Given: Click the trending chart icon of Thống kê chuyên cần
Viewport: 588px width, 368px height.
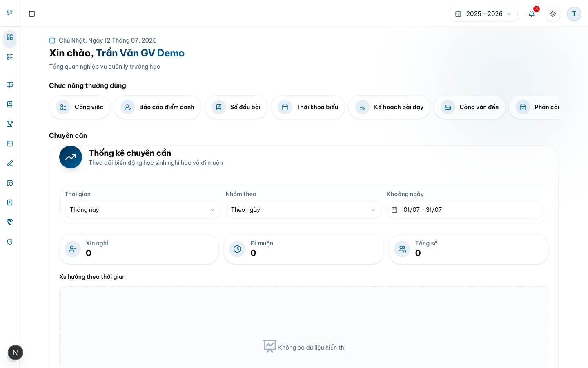Looking at the screenshot, I should tap(71, 157).
